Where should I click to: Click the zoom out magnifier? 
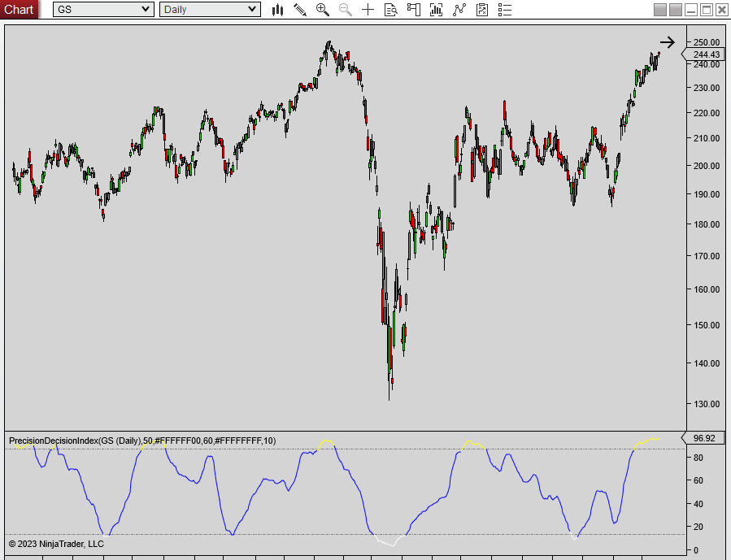point(346,10)
